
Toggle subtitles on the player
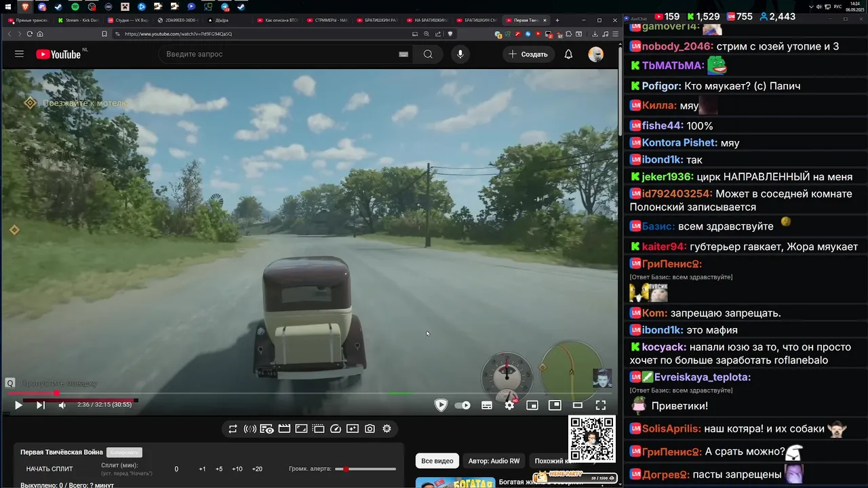(487, 405)
